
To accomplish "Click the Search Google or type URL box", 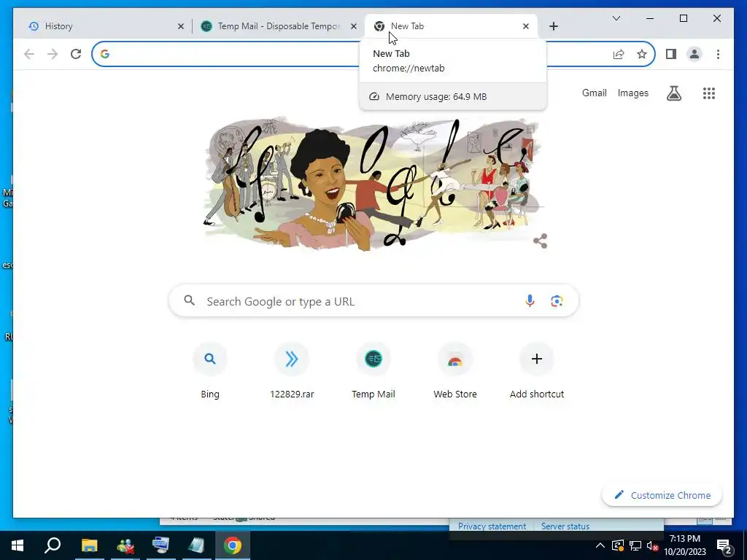I will pos(373,301).
